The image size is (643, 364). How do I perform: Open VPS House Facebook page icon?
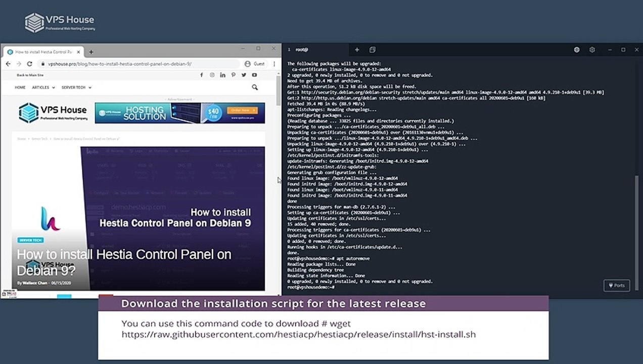click(x=201, y=75)
